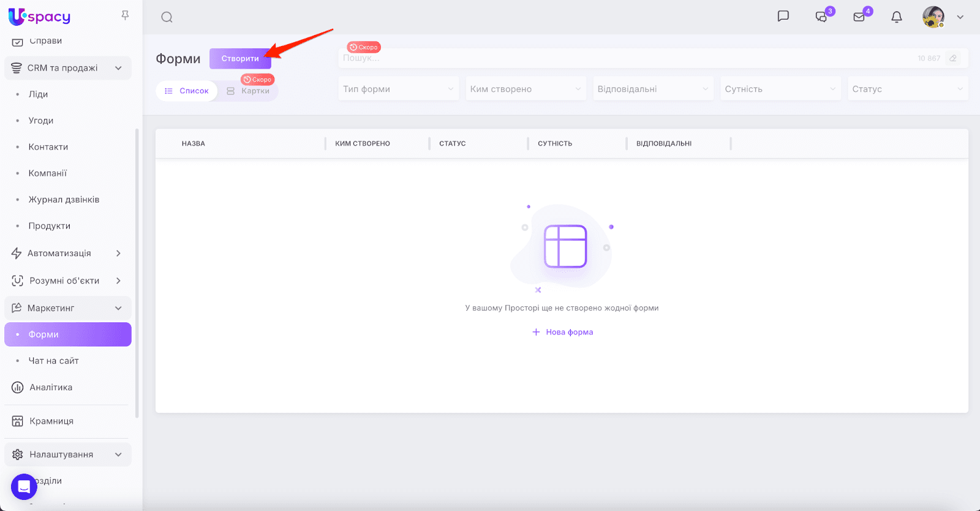The width and height of the screenshot is (980, 511).
Task: Click the sidebar vertical scrollbar
Action: click(137, 273)
